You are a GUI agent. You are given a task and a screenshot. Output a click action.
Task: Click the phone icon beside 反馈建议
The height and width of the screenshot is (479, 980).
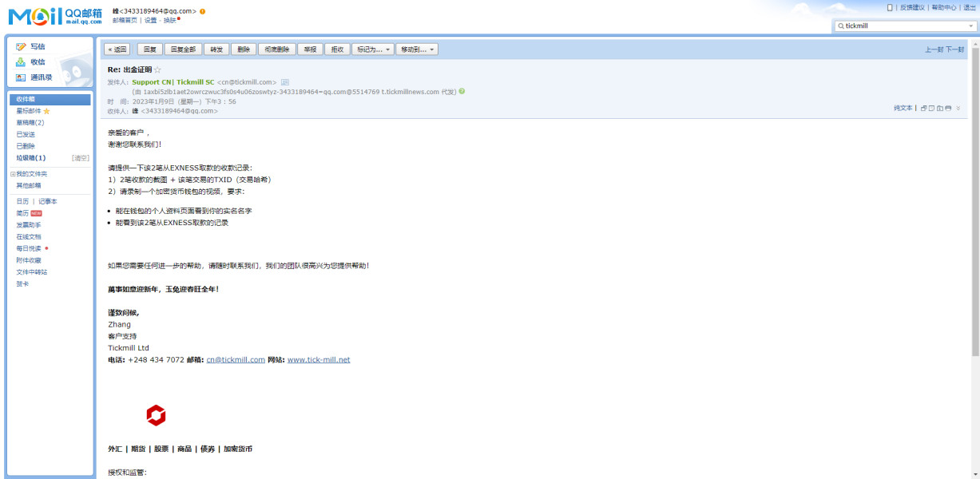pos(891,7)
